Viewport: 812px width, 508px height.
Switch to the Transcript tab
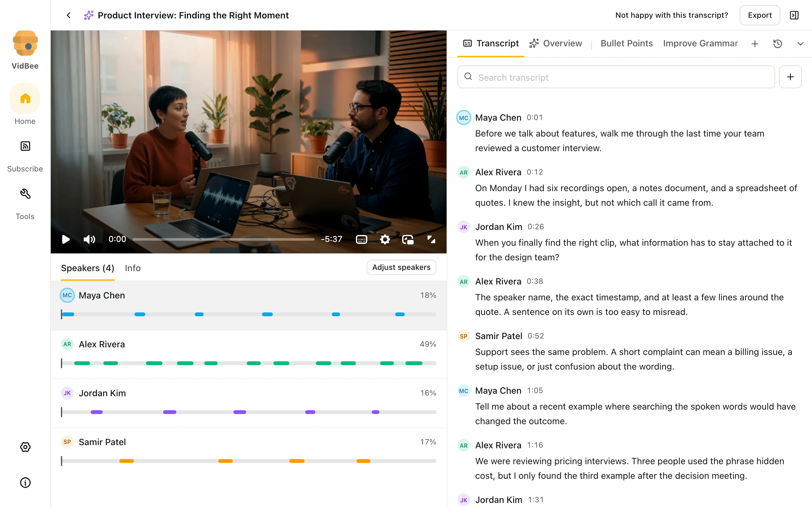pos(491,43)
